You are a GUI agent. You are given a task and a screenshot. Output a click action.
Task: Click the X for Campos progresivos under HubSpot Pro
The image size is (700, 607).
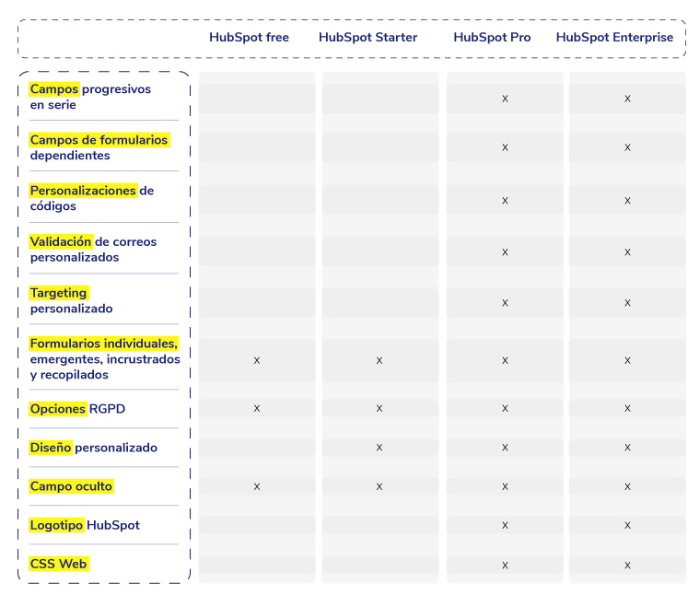(x=505, y=99)
